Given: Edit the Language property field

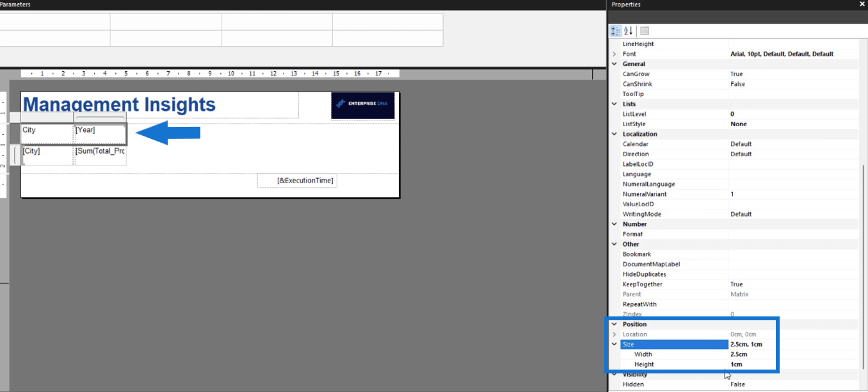Looking at the screenshot, I should (794, 174).
